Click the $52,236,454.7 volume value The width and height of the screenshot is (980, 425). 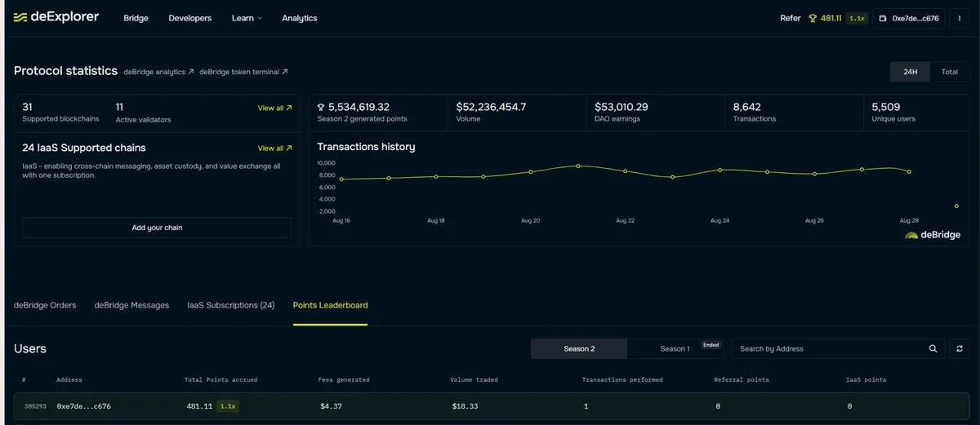click(x=491, y=107)
